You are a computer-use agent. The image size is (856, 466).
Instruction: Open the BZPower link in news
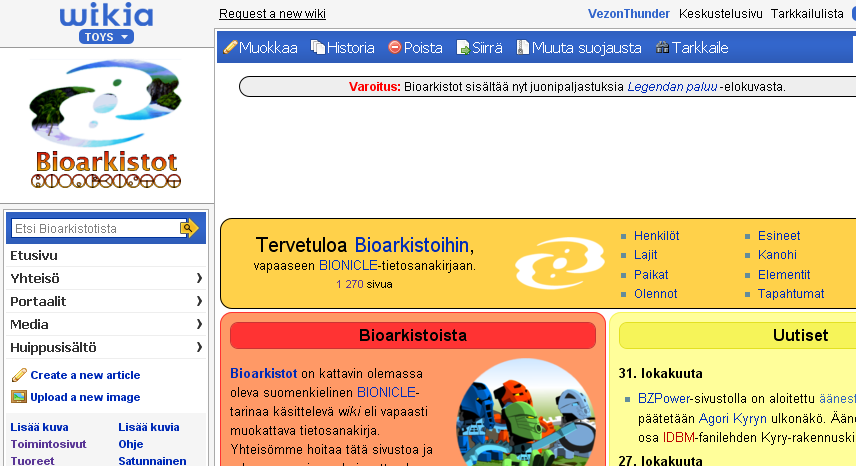point(664,398)
